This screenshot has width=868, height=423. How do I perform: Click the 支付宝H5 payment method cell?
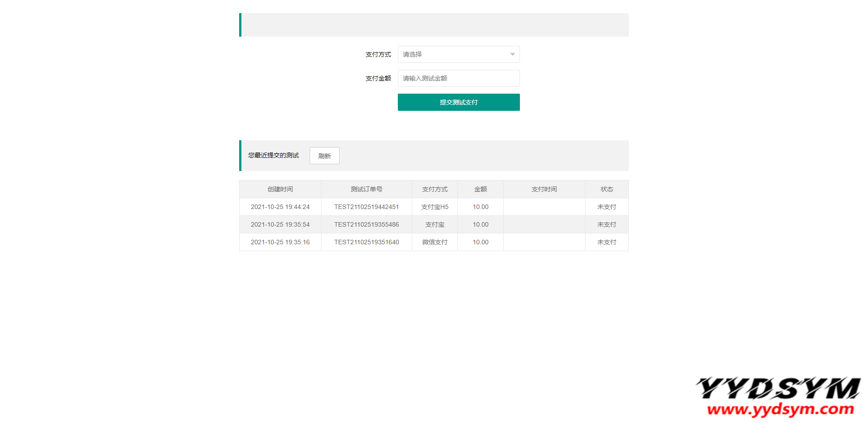tap(434, 207)
